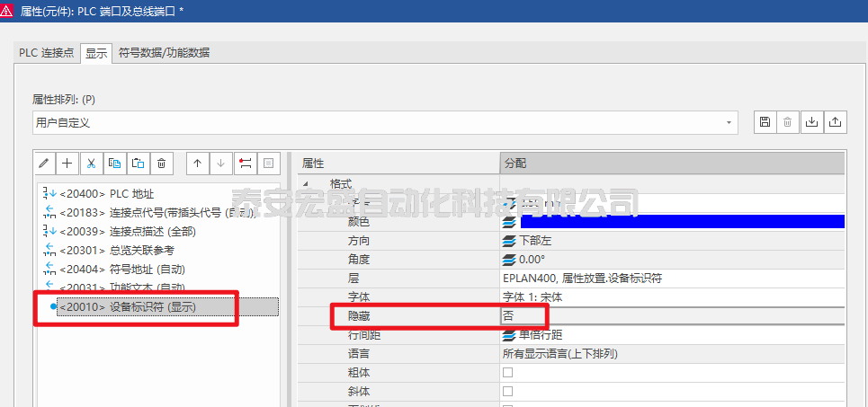Save the property arrangement with the floppy icon
The image size is (868, 407).
765,122
